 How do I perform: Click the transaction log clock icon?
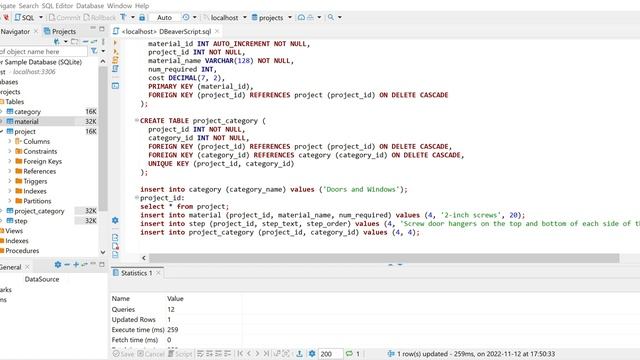coord(186,18)
